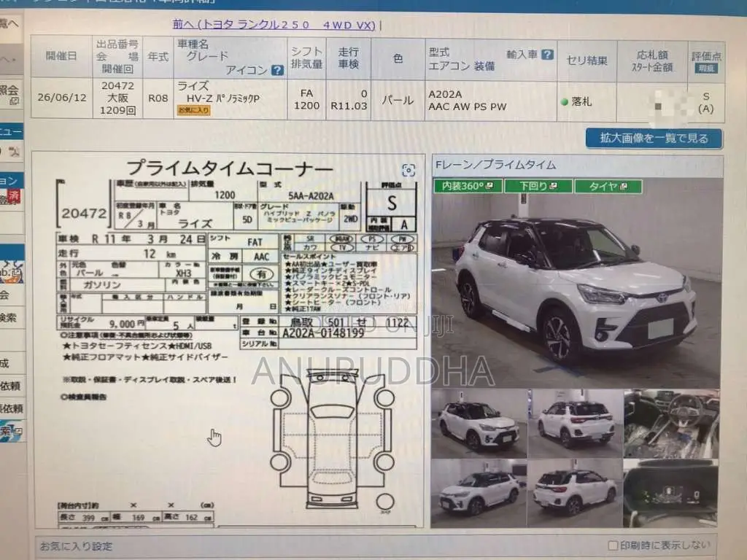
Task: Click the パール color cell
Action: point(398,100)
